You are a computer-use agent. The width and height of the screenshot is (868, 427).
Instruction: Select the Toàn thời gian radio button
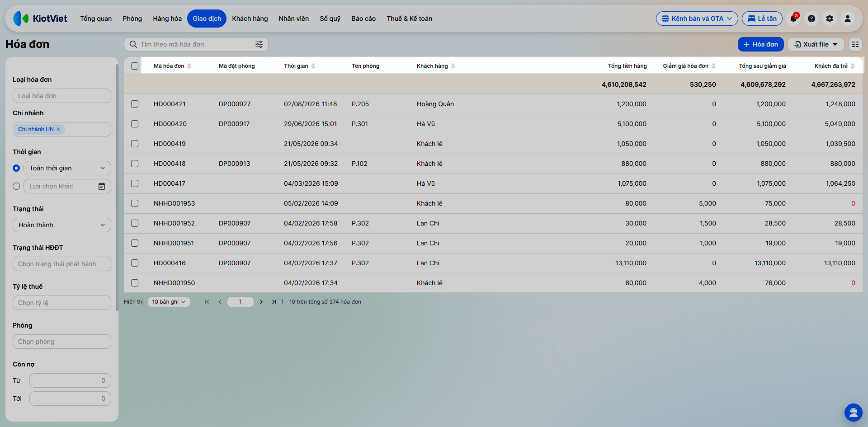[16, 168]
